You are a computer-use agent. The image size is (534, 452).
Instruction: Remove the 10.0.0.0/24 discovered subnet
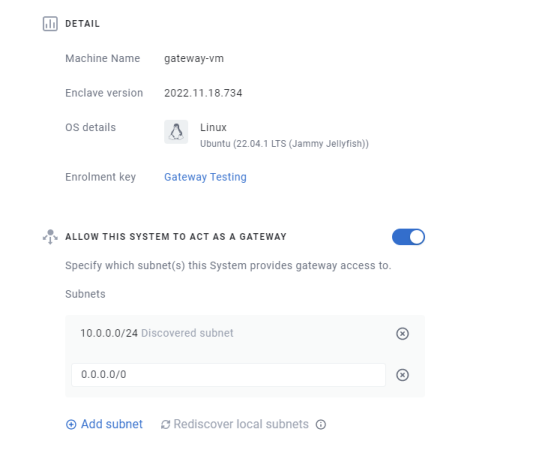coord(402,333)
